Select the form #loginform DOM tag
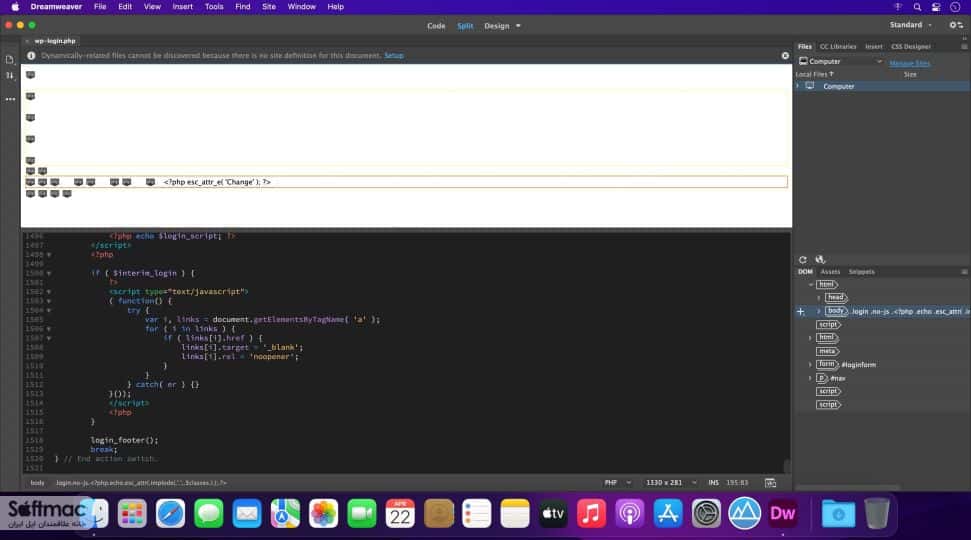The width and height of the screenshot is (971, 540). pyautogui.click(x=827, y=364)
